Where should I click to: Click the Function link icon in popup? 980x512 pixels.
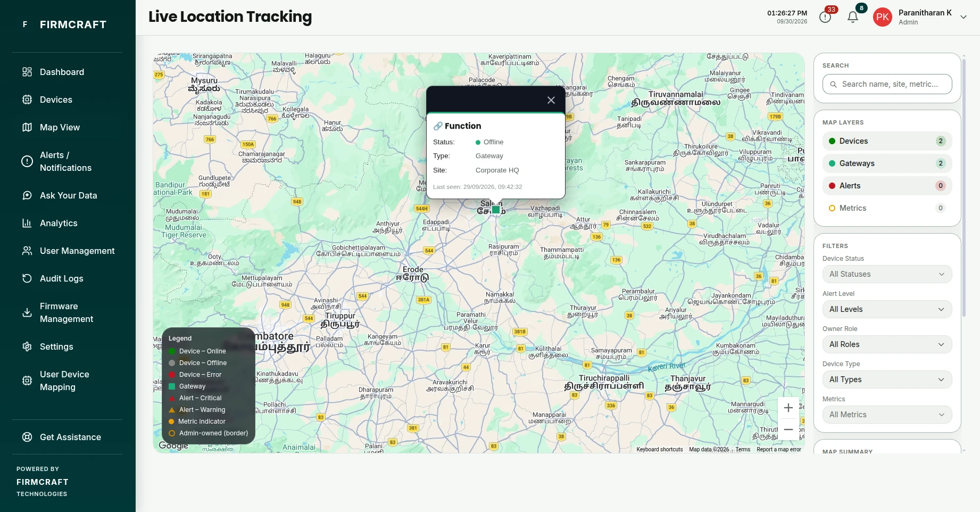coord(438,126)
